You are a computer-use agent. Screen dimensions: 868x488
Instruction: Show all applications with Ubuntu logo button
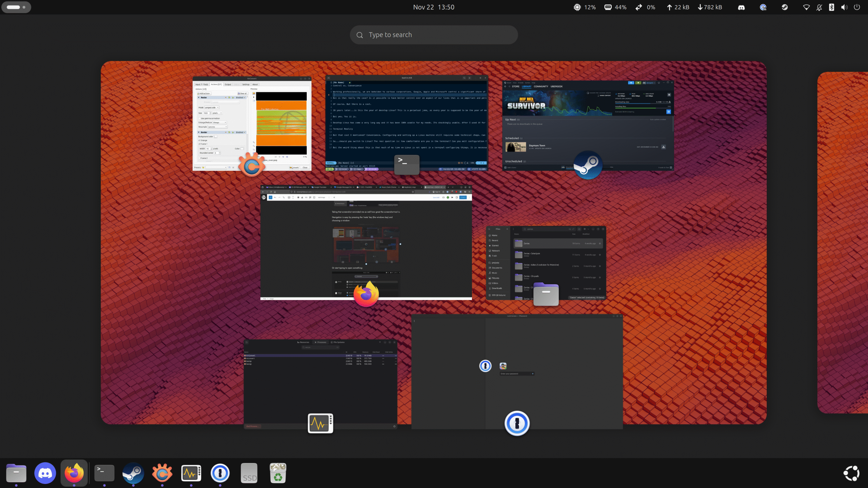tap(851, 473)
